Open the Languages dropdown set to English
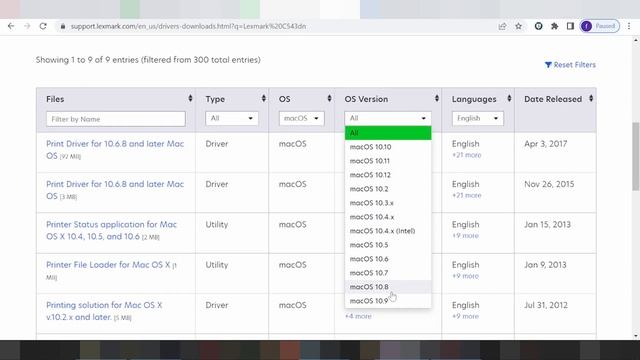Screen dimensions: 640x360 coord(478,118)
